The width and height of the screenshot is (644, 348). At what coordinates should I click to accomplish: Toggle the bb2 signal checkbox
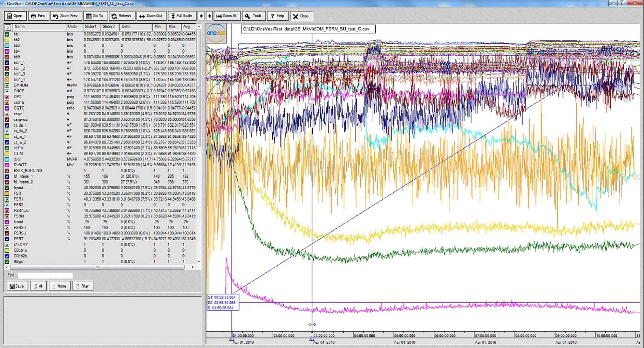[x=7, y=40]
